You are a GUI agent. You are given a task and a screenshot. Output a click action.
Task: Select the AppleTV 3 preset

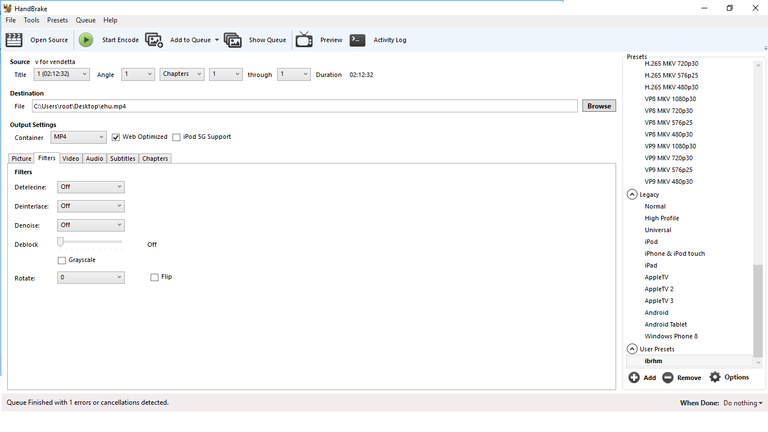pyautogui.click(x=659, y=301)
